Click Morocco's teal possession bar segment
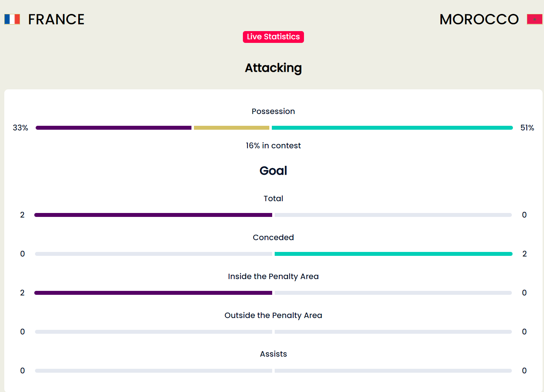The height and width of the screenshot is (392, 544). tap(392, 128)
